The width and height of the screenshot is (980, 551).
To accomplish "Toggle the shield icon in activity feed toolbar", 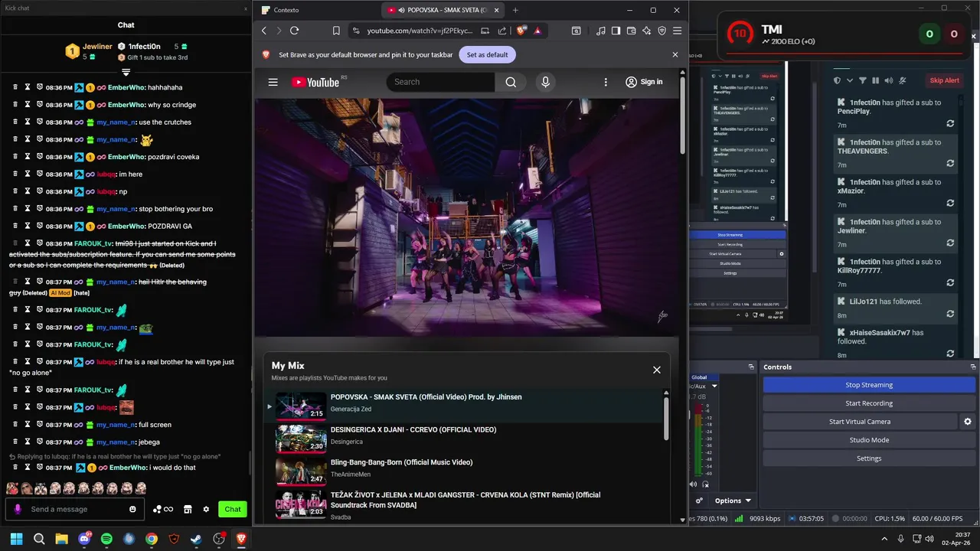I will tap(837, 80).
